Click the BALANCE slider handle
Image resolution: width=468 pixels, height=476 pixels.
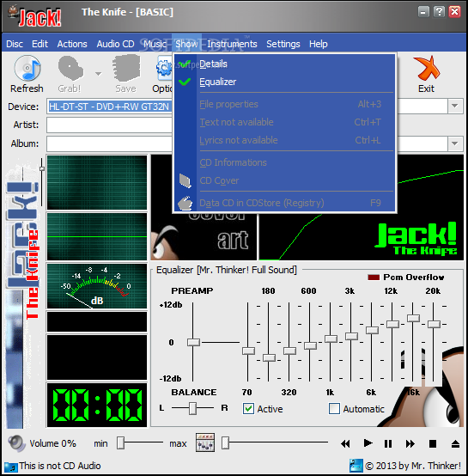tap(192, 408)
